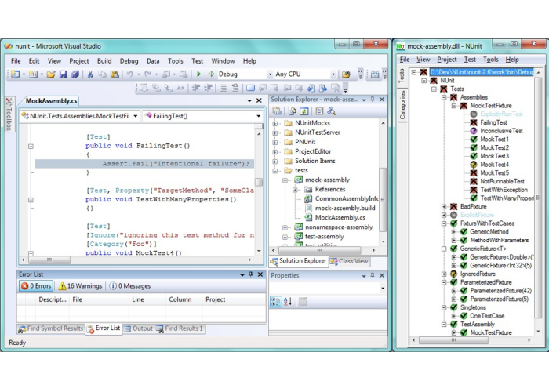Image resolution: width=549 pixels, height=392 pixels.
Task: Click the MockAssembly.cs editor tab
Action: tap(51, 101)
